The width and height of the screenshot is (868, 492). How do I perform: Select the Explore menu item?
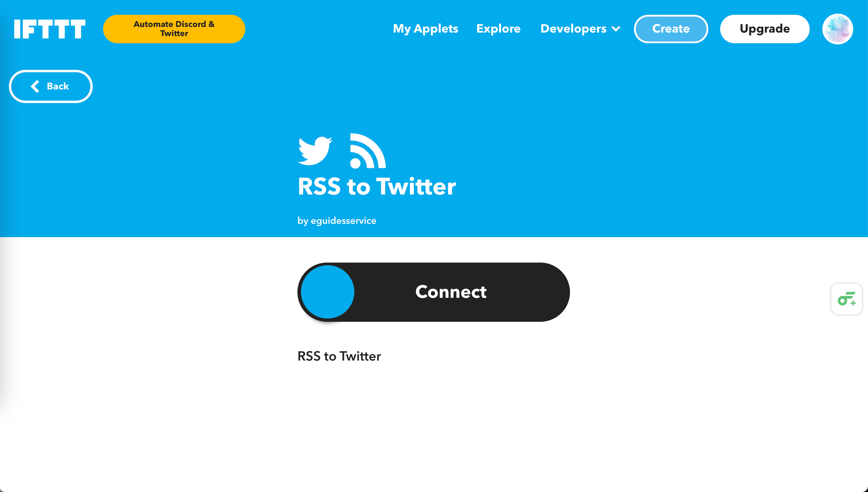pyautogui.click(x=499, y=29)
